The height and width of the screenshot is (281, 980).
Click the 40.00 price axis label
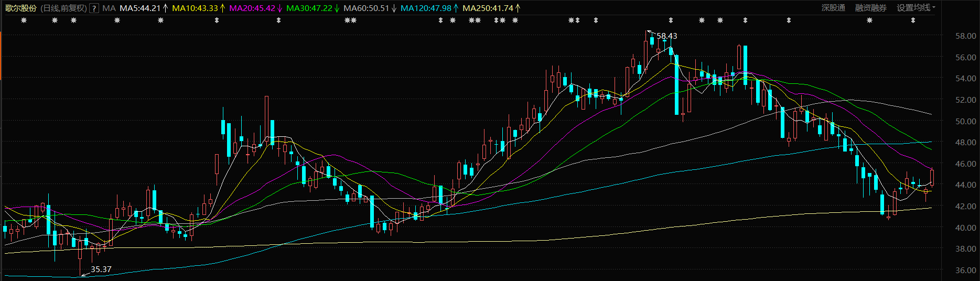(x=966, y=228)
